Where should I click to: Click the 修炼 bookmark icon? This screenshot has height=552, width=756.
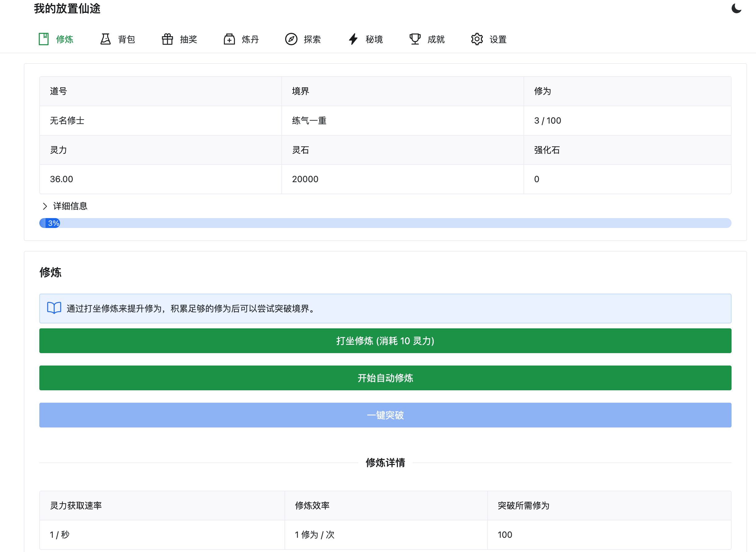click(44, 39)
